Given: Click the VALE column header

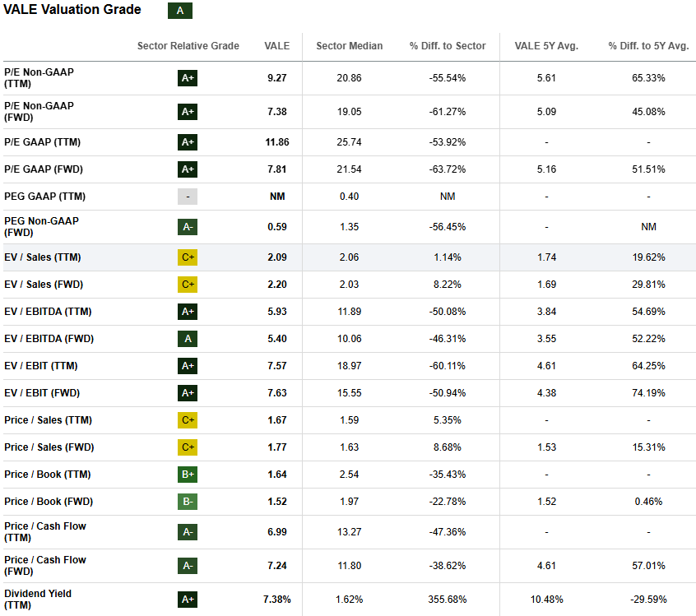Looking at the screenshot, I should (x=277, y=46).
